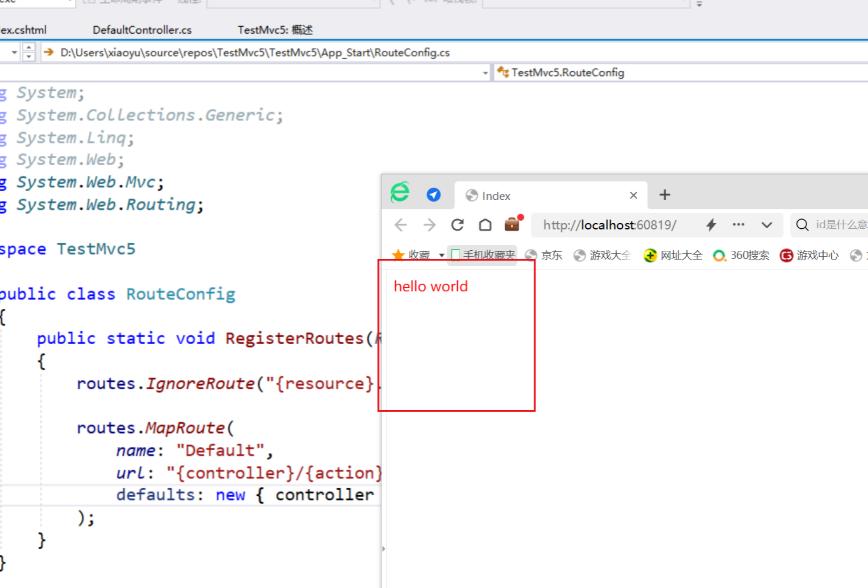The height and width of the screenshot is (588, 868).
Task: Close the Index browser tab
Action: 633,195
